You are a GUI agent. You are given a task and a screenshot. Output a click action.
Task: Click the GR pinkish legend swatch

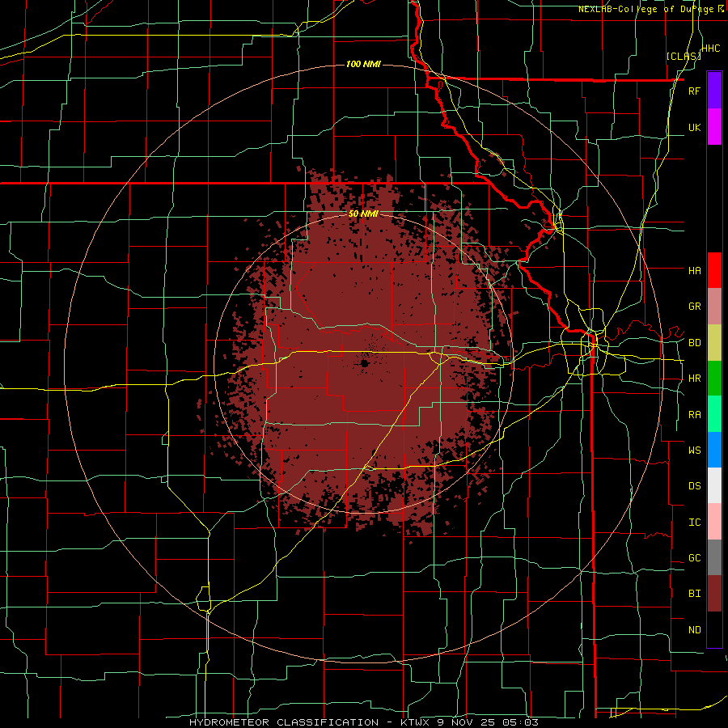714,307
